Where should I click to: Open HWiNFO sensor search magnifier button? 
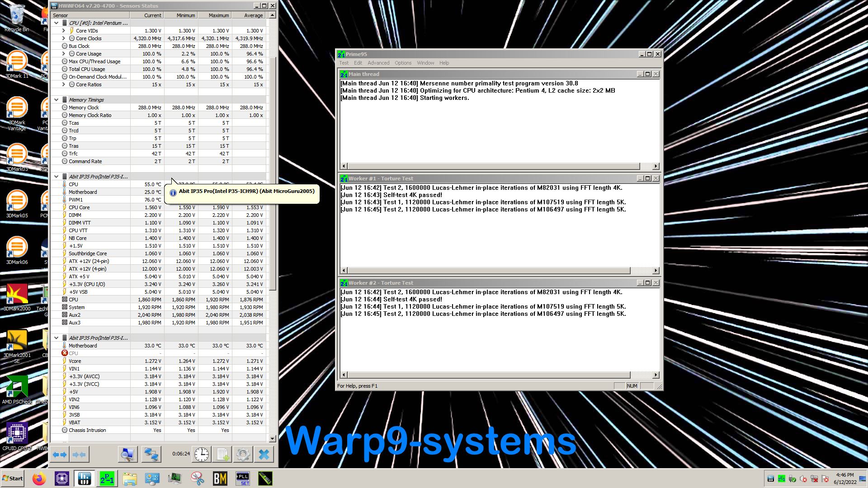coord(128,455)
